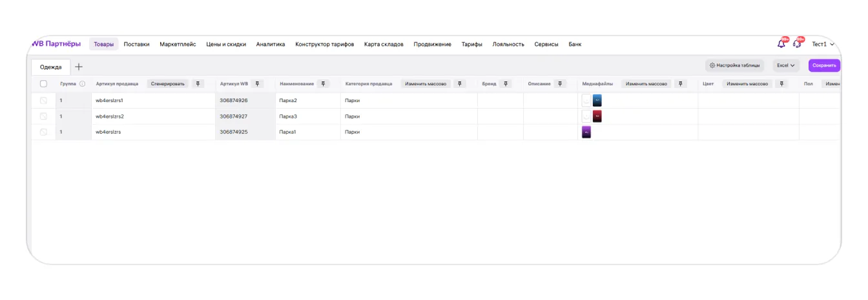868x300 pixels.
Task: Pin the Наименование column
Action: [x=323, y=84]
